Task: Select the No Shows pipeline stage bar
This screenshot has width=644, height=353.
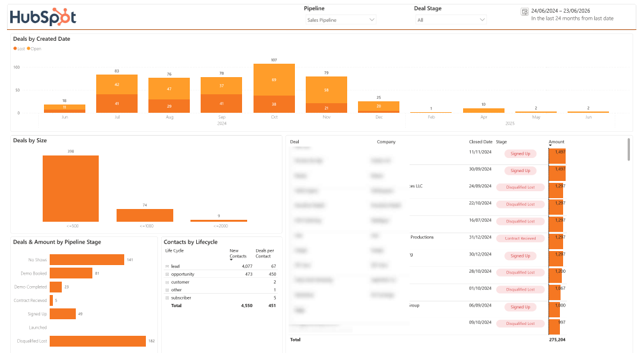Action: coord(87,260)
